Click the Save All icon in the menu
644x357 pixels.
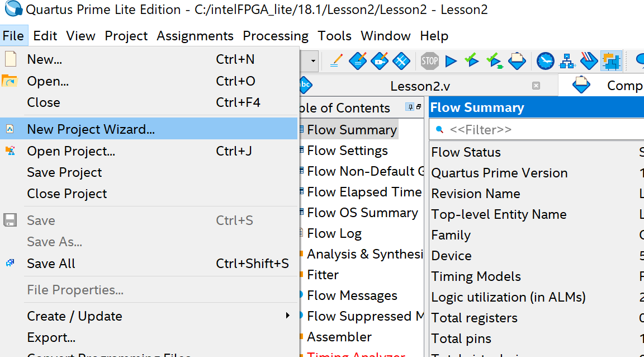pyautogui.click(x=10, y=263)
